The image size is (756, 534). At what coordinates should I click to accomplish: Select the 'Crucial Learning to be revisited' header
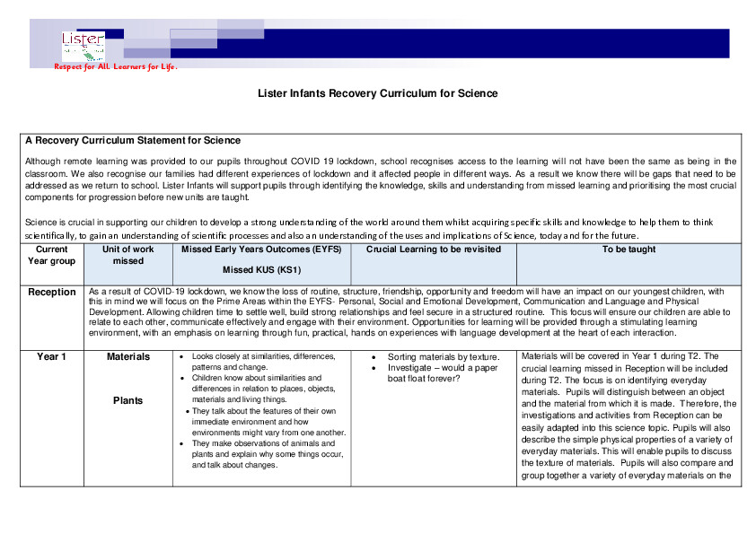(434, 249)
